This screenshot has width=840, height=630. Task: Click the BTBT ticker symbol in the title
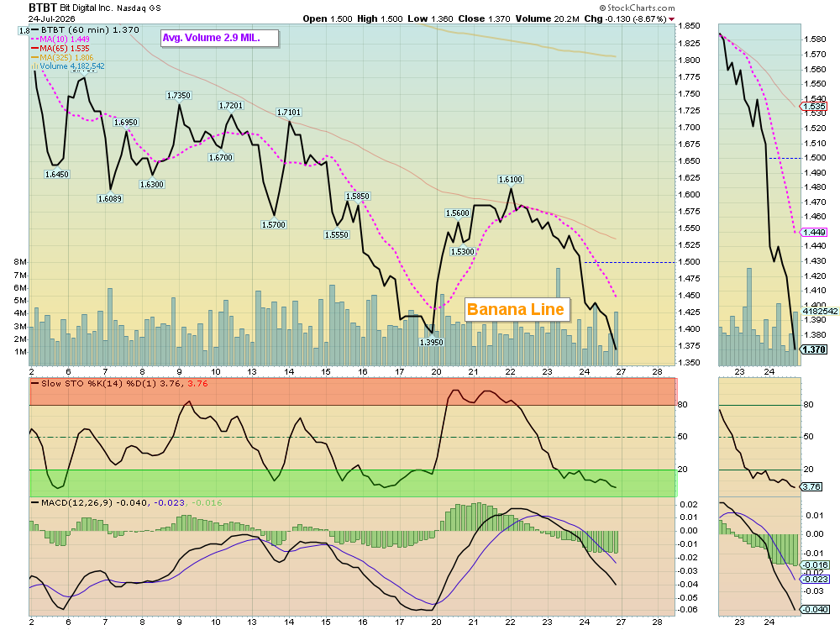[42, 8]
